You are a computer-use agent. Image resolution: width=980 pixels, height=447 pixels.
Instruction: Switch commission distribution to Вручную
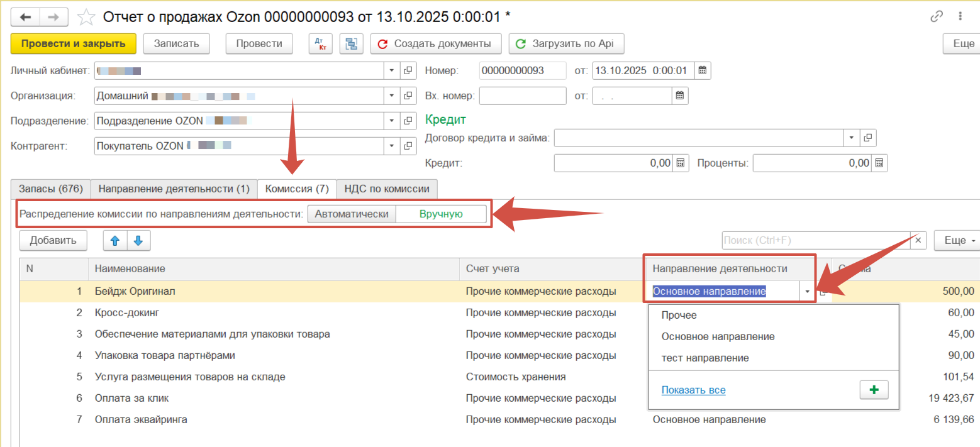coord(441,214)
